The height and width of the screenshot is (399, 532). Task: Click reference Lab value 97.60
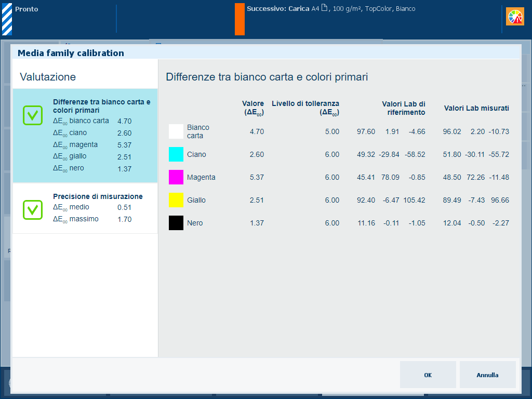[366, 131]
